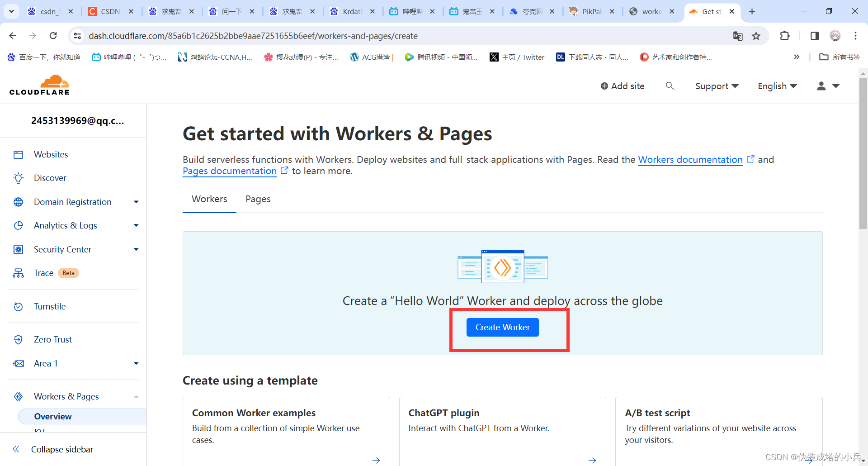Click the Workers & Pages diamond icon
The image size is (868, 466).
19,397
